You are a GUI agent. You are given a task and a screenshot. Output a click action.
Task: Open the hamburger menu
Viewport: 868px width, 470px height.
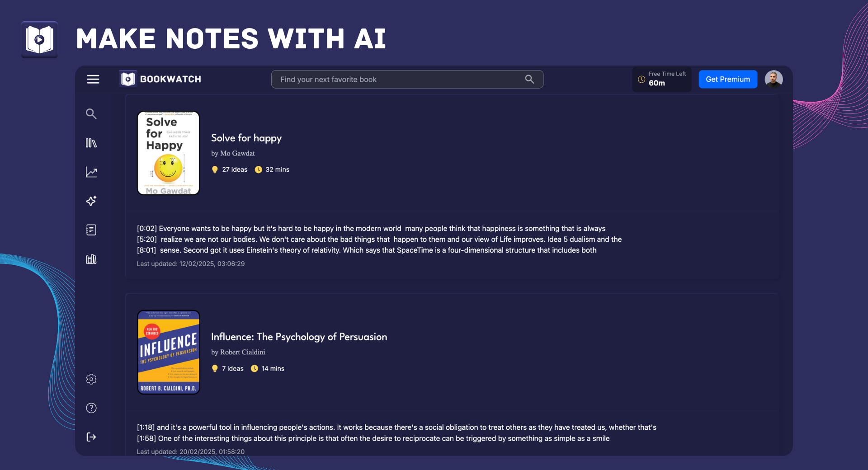click(x=93, y=79)
